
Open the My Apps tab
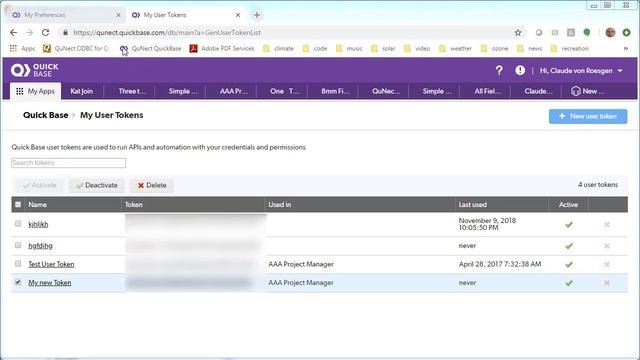pyautogui.click(x=36, y=91)
